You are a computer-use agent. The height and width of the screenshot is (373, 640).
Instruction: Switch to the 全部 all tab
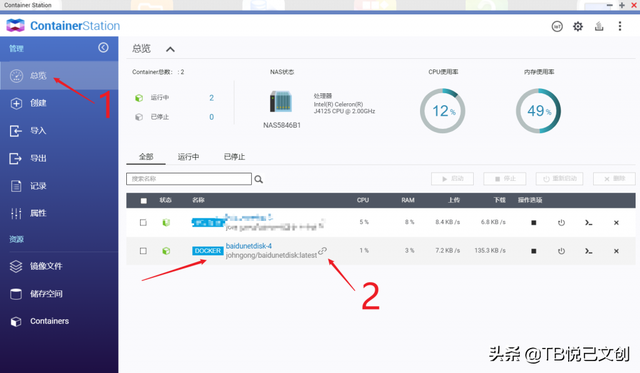tap(146, 157)
